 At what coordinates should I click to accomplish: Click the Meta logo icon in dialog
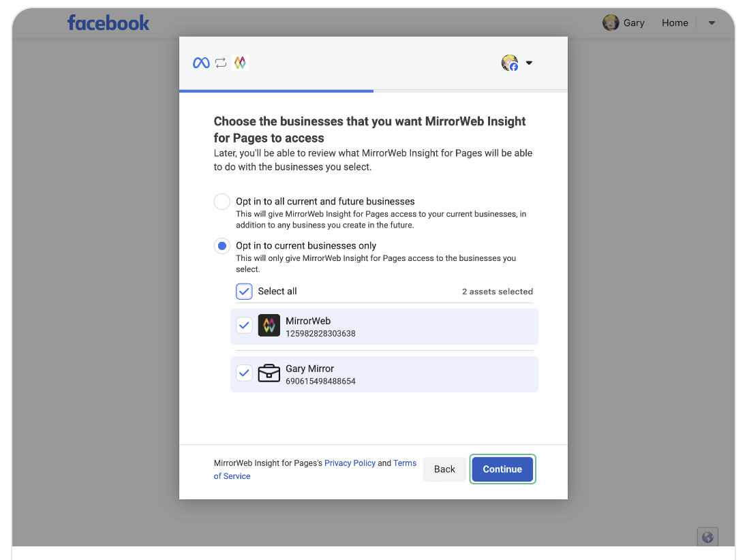tap(201, 63)
